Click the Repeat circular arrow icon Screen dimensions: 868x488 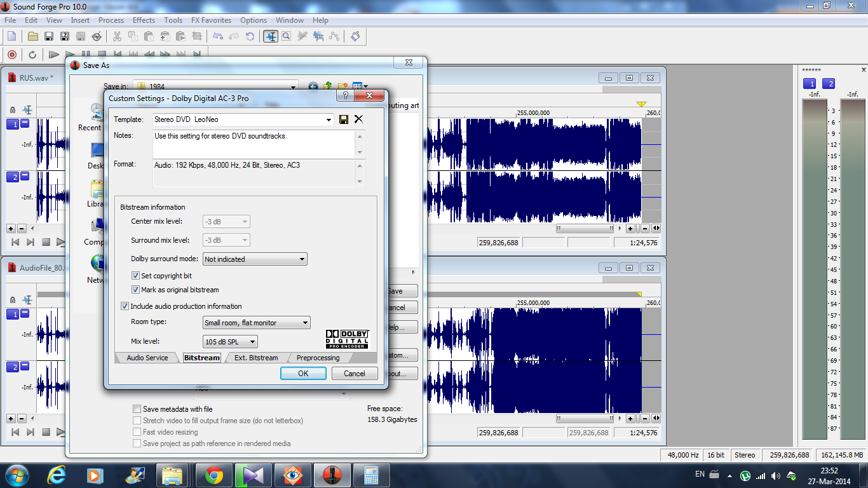click(x=250, y=36)
